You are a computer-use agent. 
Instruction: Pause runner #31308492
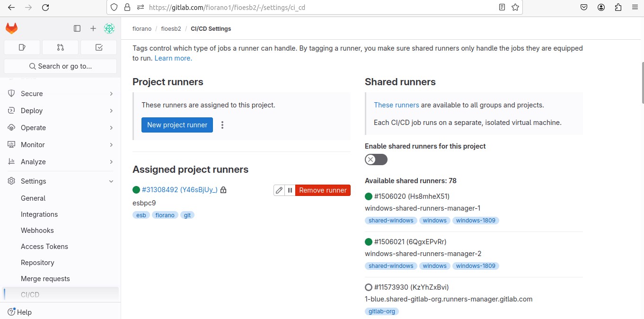coord(290,190)
